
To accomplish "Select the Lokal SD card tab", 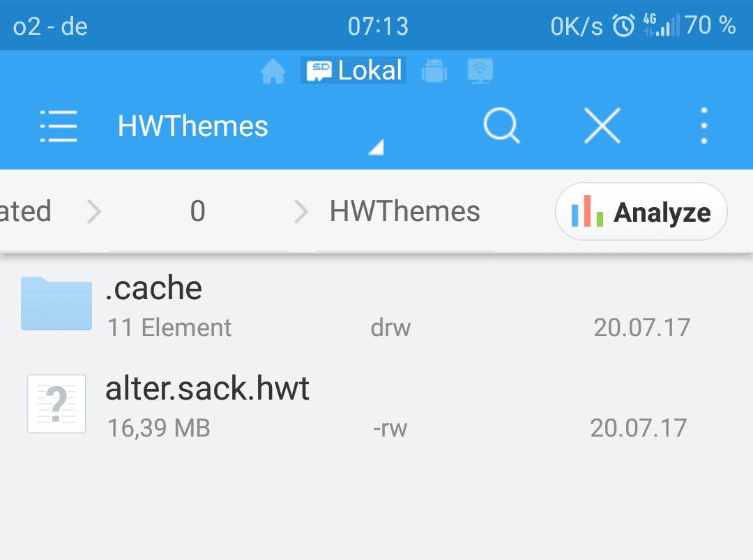I will (353, 70).
